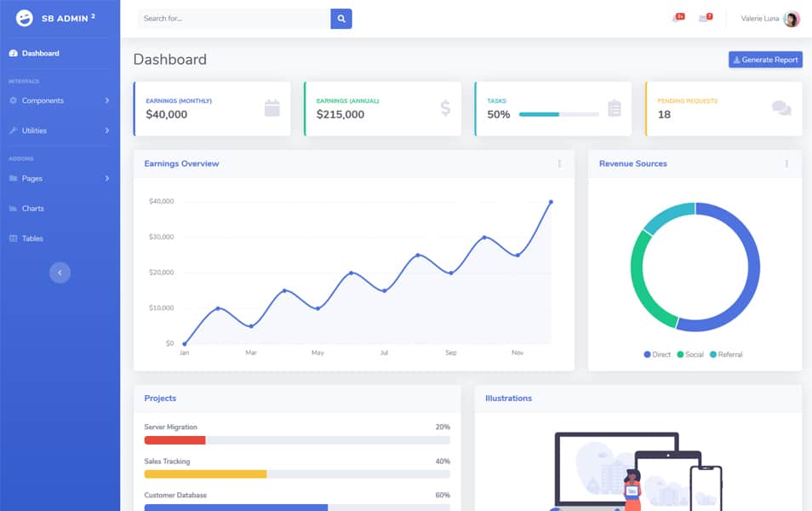Click the SB Admin logo icon

coord(25,18)
